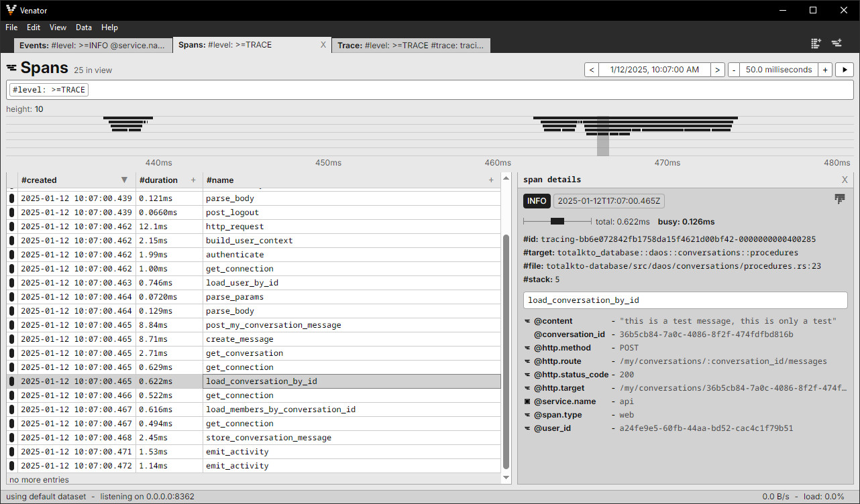Go to next time window
Image resolution: width=860 pixels, height=504 pixels.
(718, 70)
